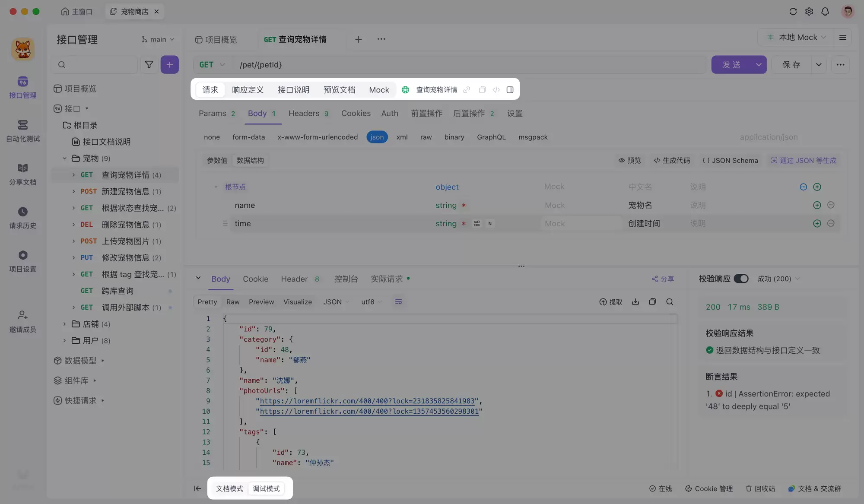864x504 pixels.
Task: Collapse the 宠物 folder
Action: point(64,158)
